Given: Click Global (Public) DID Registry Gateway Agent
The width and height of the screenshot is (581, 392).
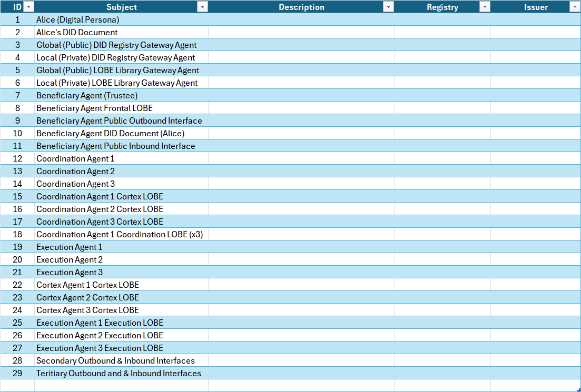Looking at the screenshot, I should coord(116,45).
